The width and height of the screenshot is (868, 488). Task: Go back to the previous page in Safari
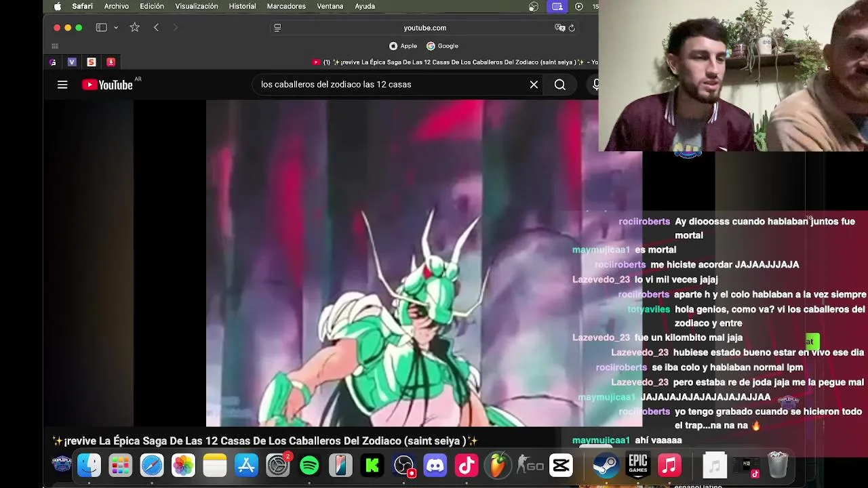pyautogui.click(x=156, y=28)
